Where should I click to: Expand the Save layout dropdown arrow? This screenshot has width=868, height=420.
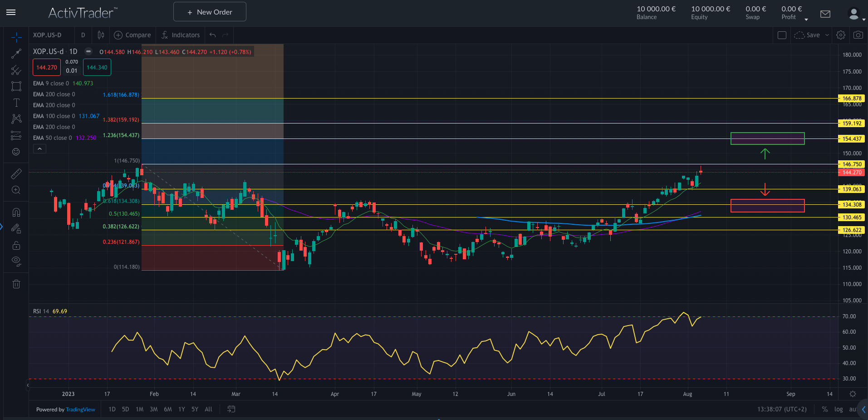[827, 35]
